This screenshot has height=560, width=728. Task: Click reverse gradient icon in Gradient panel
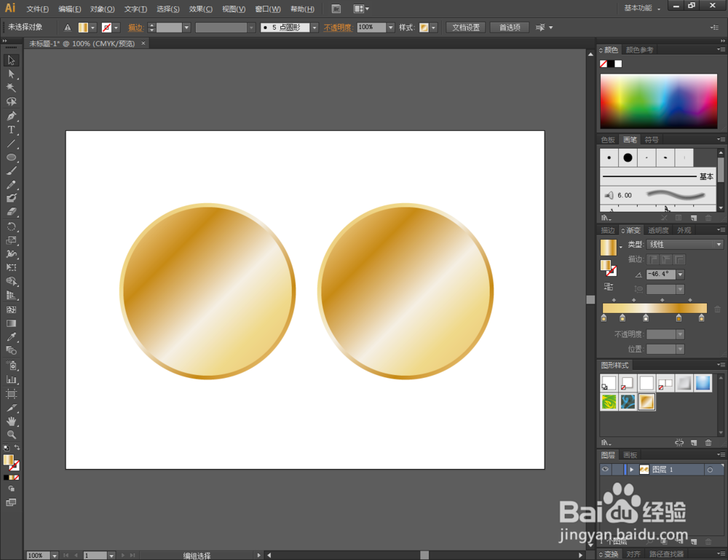[x=609, y=286]
